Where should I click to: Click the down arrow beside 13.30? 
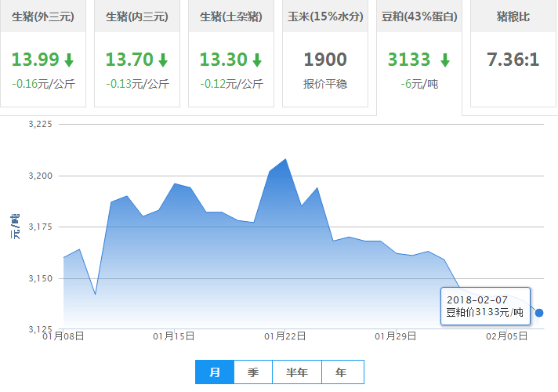click(x=257, y=60)
